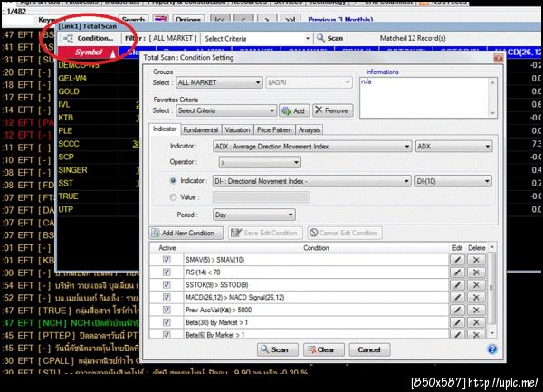This screenshot has width=543, height=392.
Task: Click scrollbar down arrow in conditions list
Action: (x=492, y=333)
